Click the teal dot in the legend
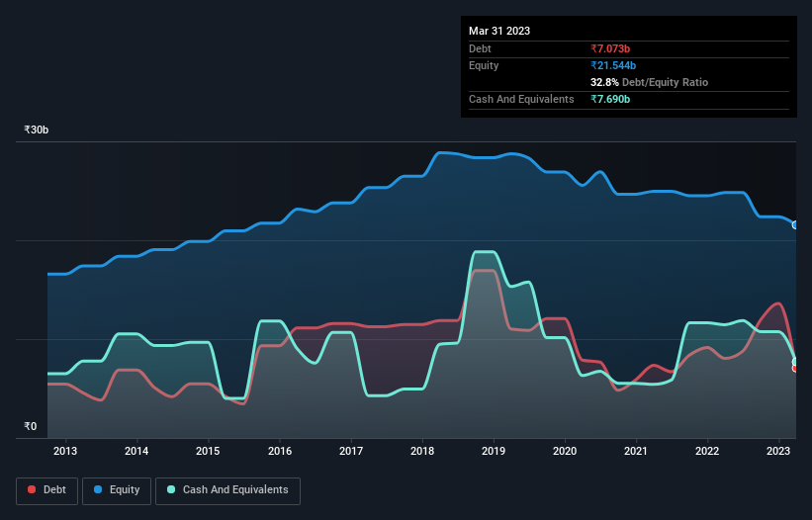Image resolution: width=812 pixels, height=520 pixels. coord(172,489)
